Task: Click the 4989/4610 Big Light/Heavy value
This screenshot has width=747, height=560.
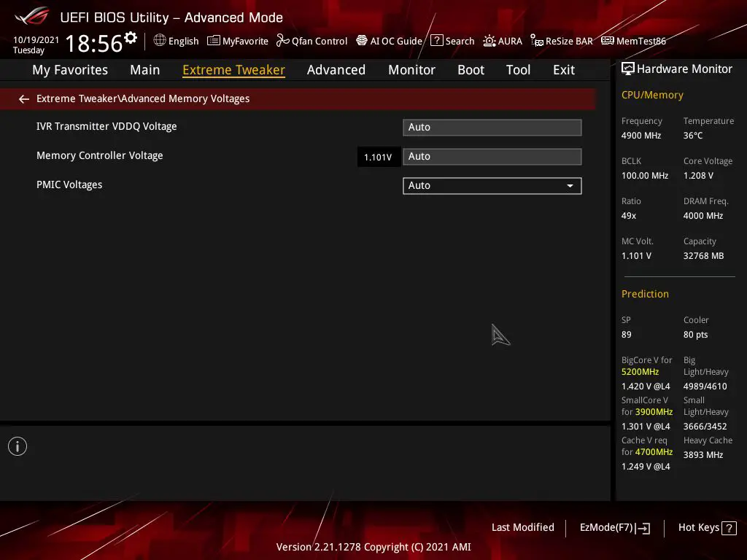Action: (705, 386)
